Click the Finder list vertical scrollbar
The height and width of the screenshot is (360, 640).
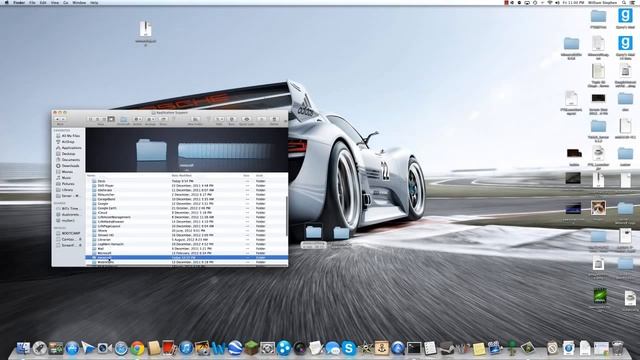pos(287,216)
